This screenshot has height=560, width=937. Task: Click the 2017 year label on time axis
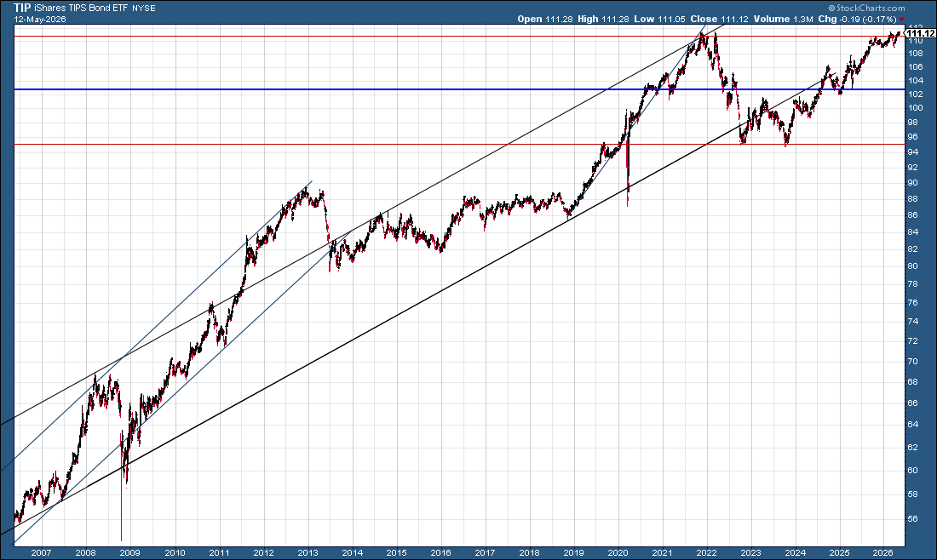[485, 553]
